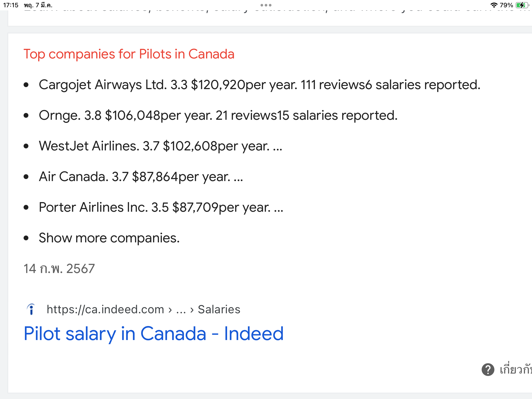532x399 pixels.
Task: Open the Pilot salary in Canada - Indeed link
Action: tap(154, 334)
